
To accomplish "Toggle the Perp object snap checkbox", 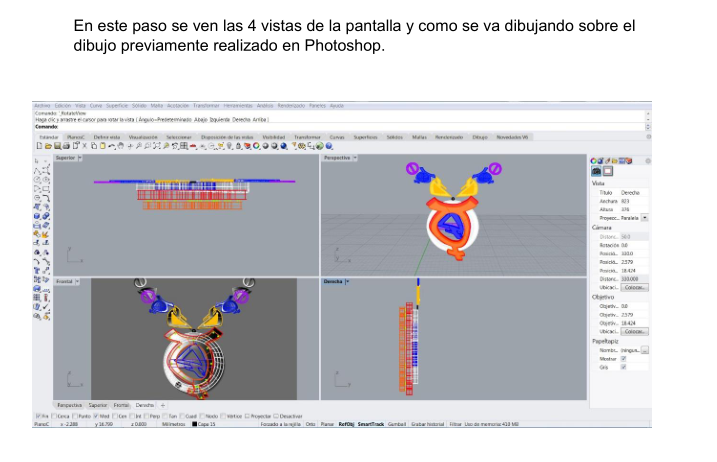I will click(146, 416).
